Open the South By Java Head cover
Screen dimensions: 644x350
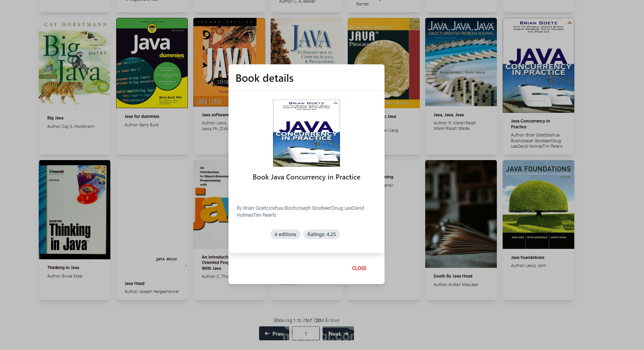point(461,214)
